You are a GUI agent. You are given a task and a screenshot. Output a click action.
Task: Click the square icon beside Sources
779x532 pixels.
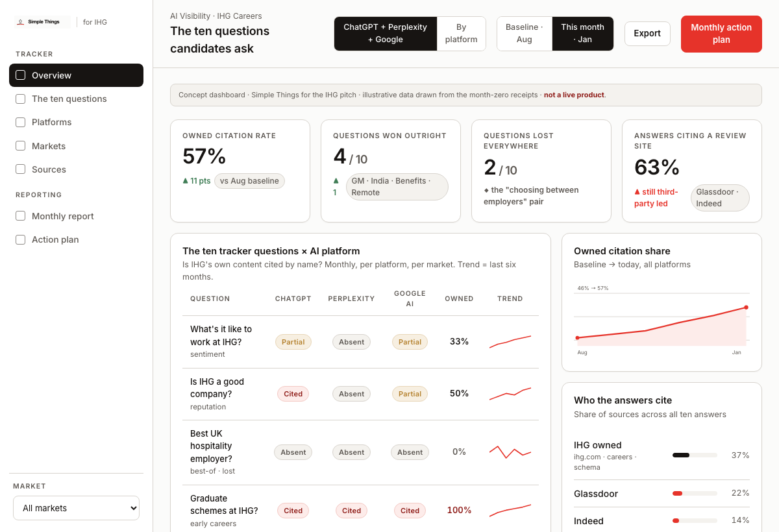pyautogui.click(x=20, y=169)
